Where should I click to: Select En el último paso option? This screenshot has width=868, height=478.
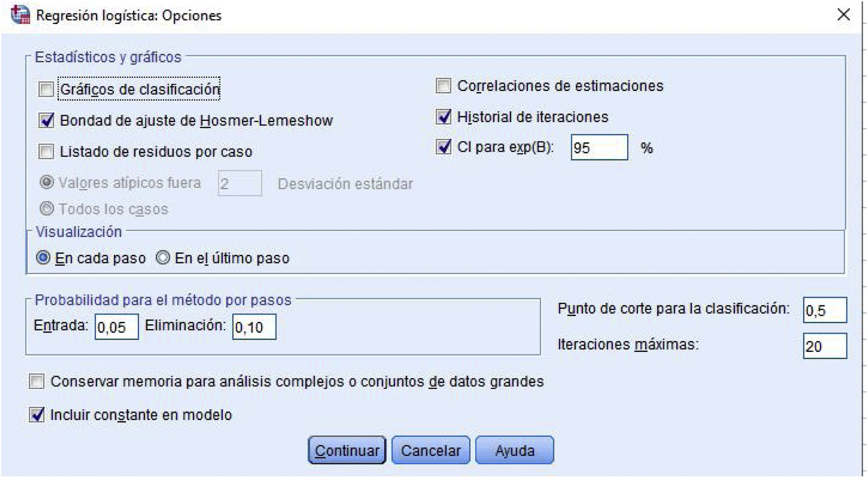tap(163, 258)
